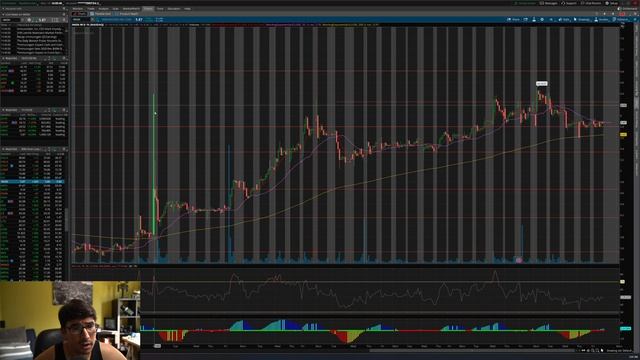Screen dimensions: 640x360
Task: Click the pink volume marker on chart
Action: [x=519, y=260]
